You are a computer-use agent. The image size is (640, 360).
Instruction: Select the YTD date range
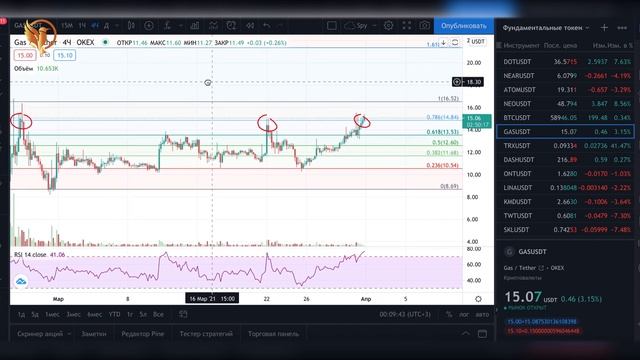point(114,314)
